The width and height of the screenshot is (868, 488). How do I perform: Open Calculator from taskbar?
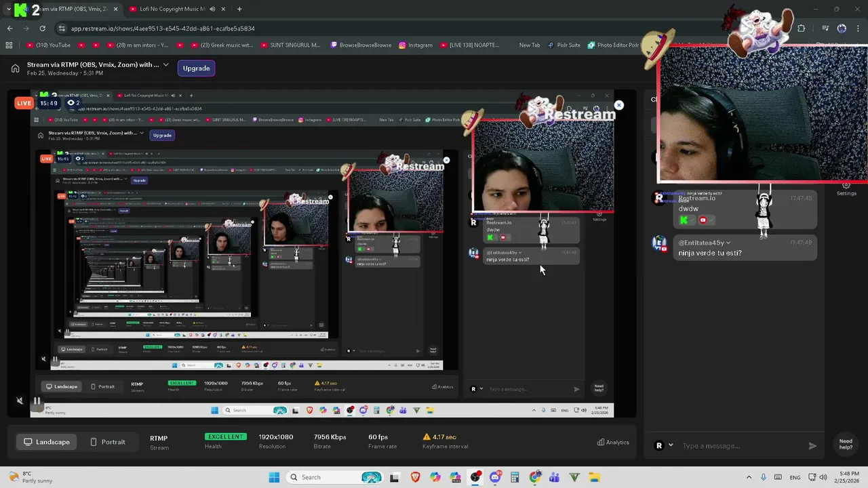(515, 477)
